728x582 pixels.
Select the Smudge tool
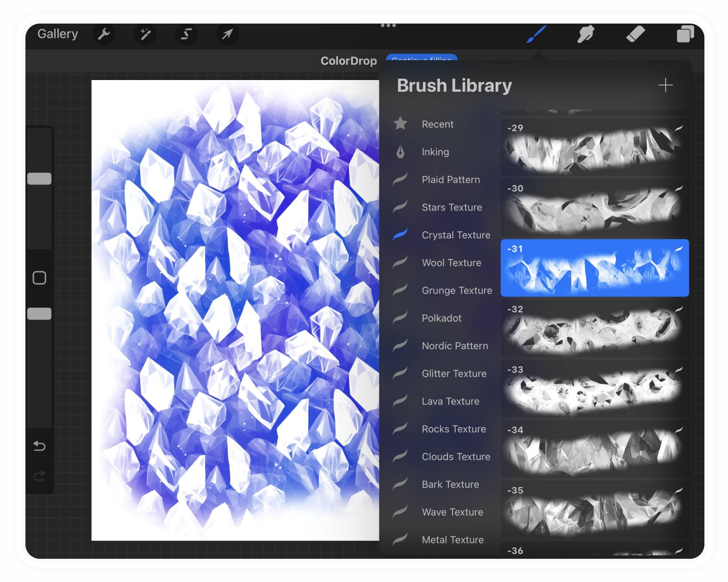click(x=586, y=34)
